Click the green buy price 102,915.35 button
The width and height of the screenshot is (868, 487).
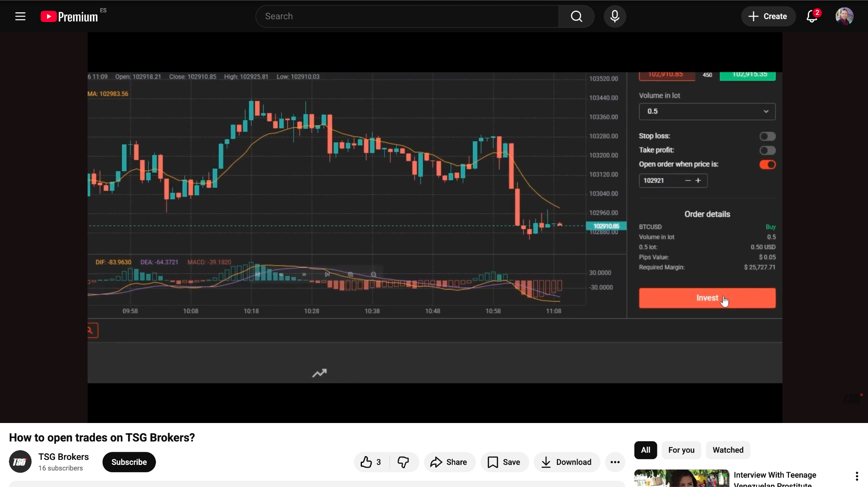click(748, 75)
